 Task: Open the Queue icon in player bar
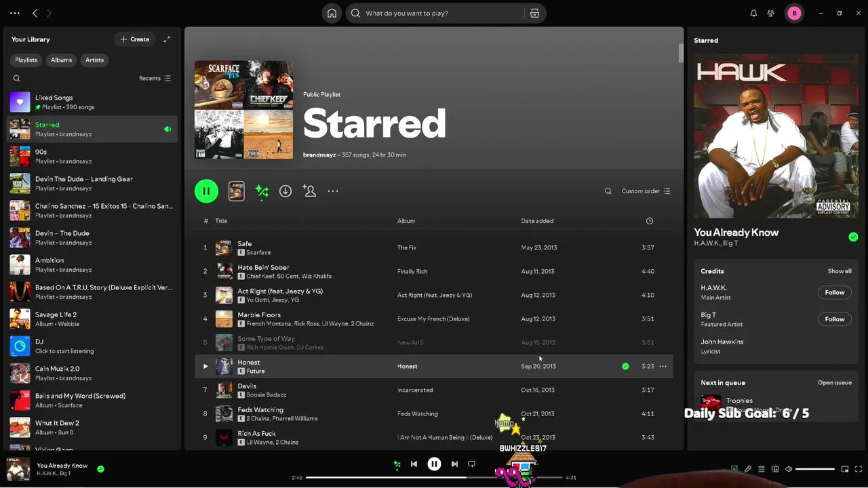762,469
